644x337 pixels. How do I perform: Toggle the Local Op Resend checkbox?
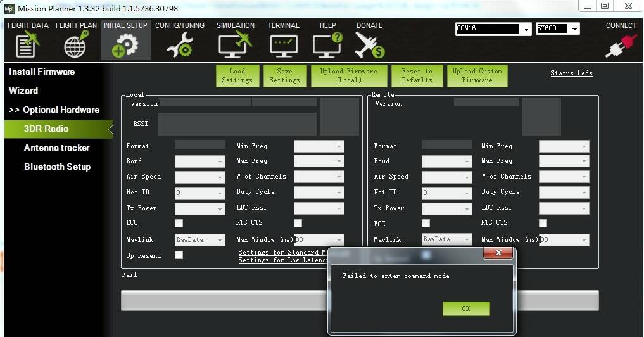[x=179, y=255]
